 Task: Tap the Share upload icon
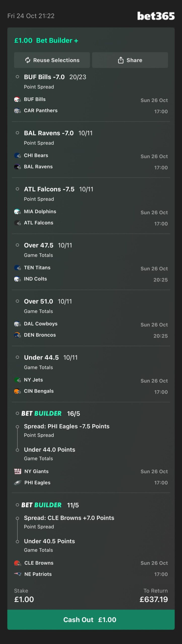click(121, 60)
